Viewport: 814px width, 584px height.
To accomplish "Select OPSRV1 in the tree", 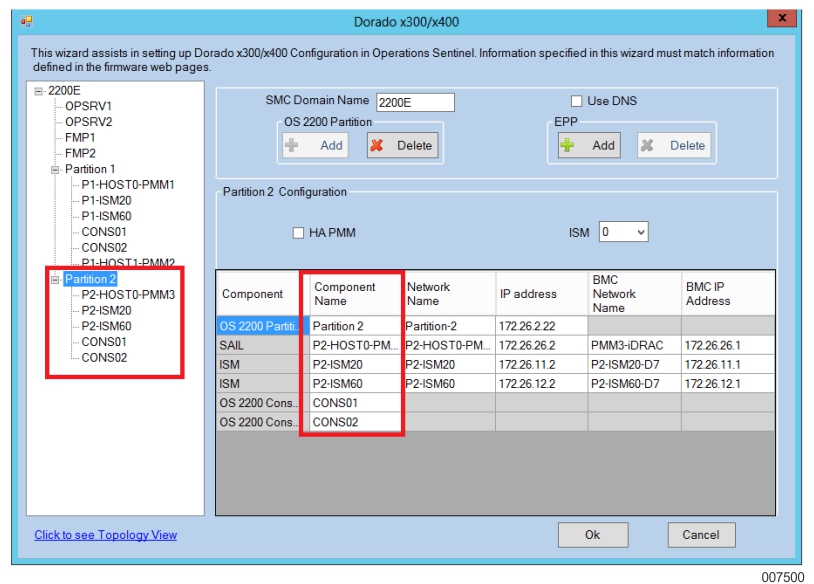I will (x=88, y=106).
